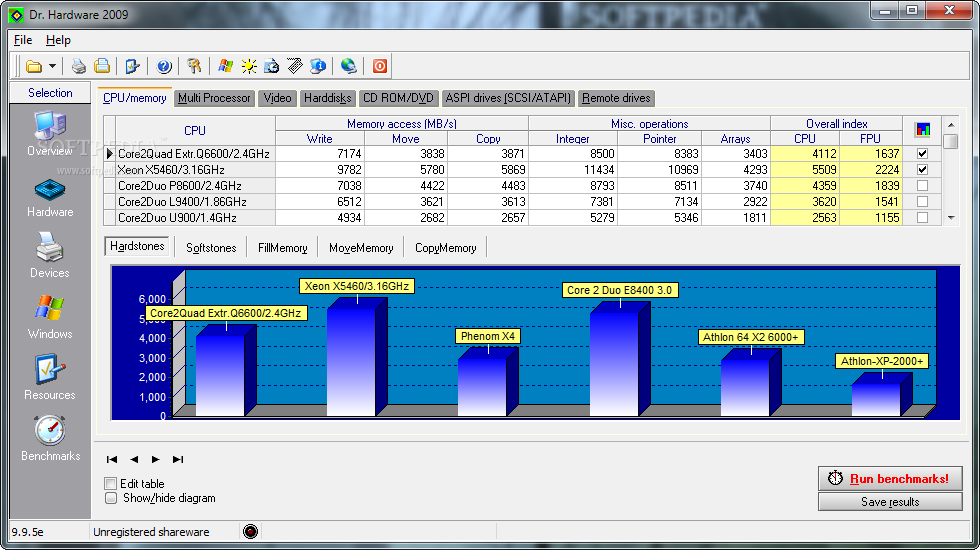This screenshot has height=550, width=980.
Task: Click the Core 2 Duo E8400 3.0 chart label
Action: (x=619, y=290)
